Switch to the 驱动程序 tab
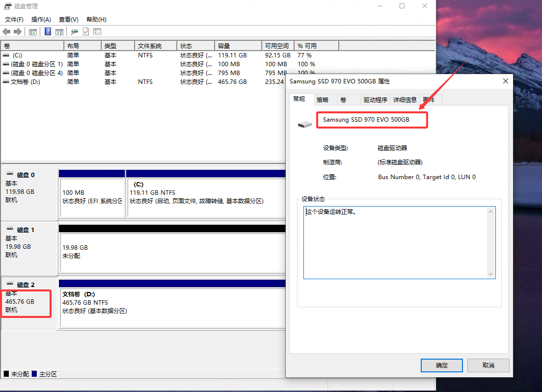 click(376, 100)
